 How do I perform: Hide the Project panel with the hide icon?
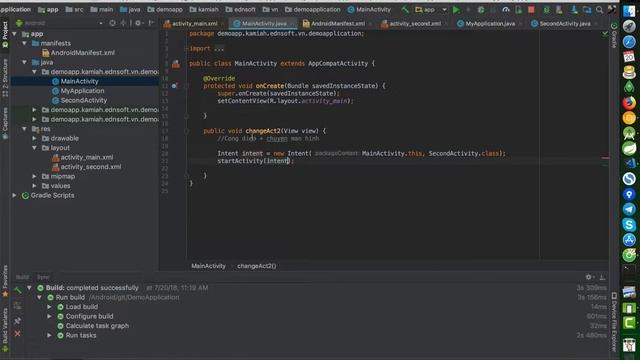[151, 23]
